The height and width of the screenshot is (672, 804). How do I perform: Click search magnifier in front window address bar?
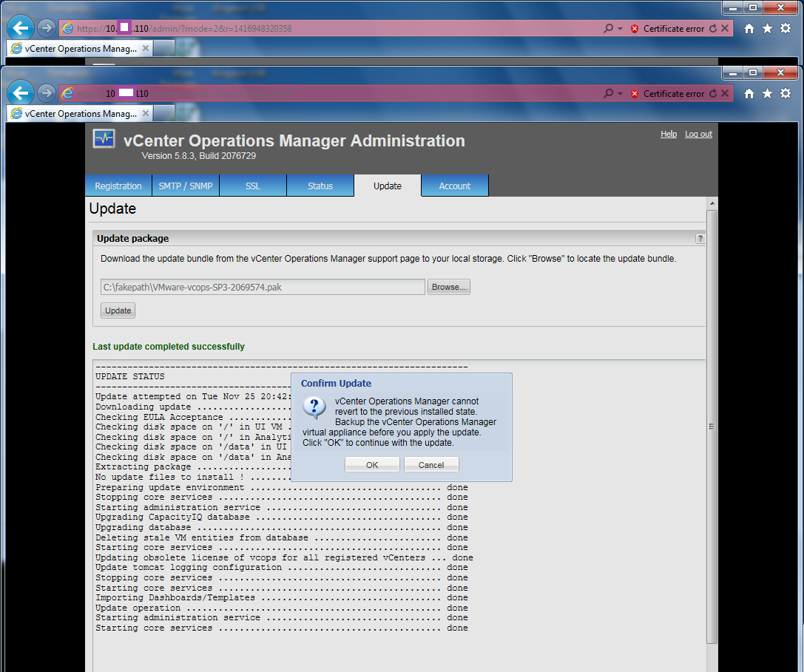point(609,93)
